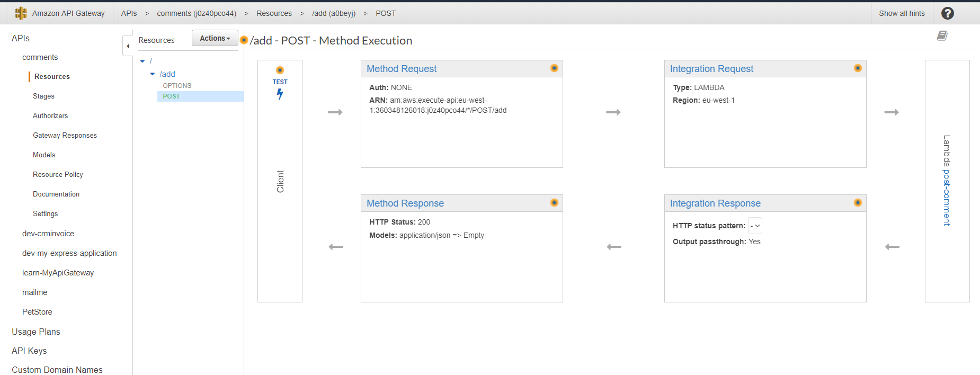The height and width of the screenshot is (375, 980).
Task: Open Resource Policy in the sidebar
Action: pyautogui.click(x=58, y=175)
